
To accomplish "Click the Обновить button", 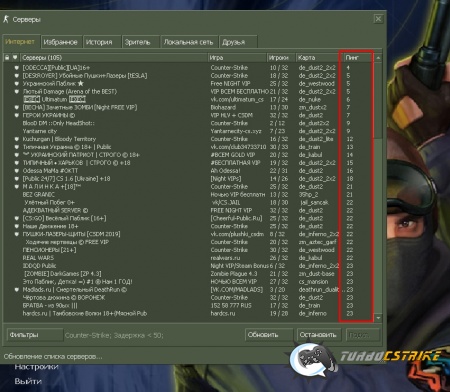I will (x=269, y=335).
